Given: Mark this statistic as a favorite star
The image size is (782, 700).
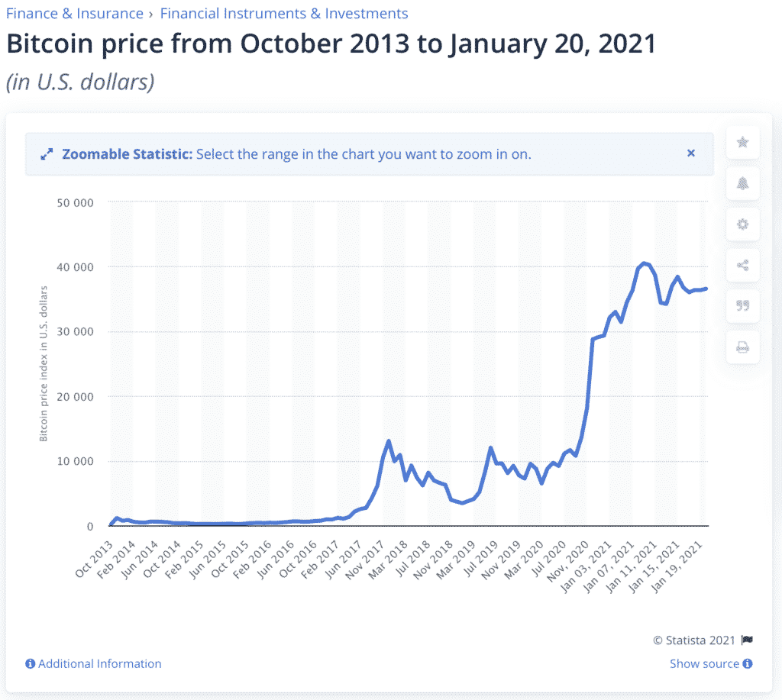Looking at the screenshot, I should point(742,142).
